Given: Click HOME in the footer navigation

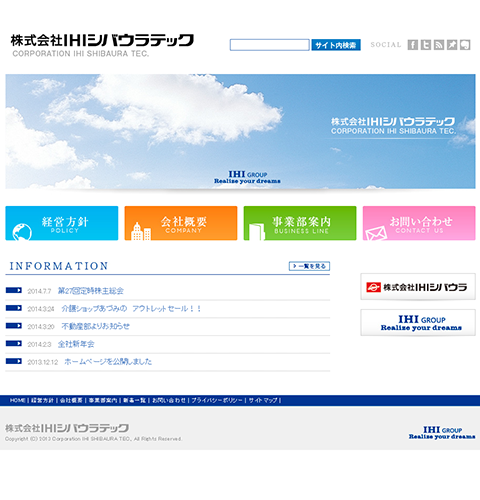Looking at the screenshot, I should pos(18,400).
